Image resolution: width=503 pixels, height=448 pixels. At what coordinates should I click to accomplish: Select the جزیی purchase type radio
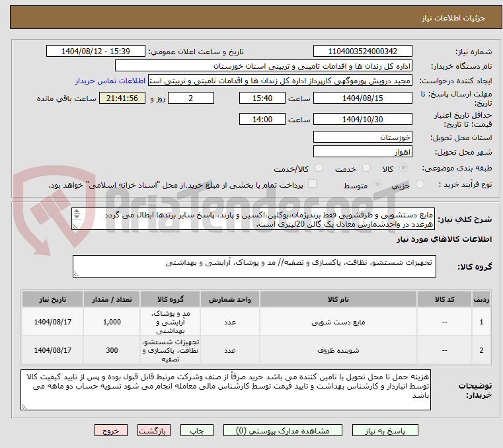(x=420, y=184)
